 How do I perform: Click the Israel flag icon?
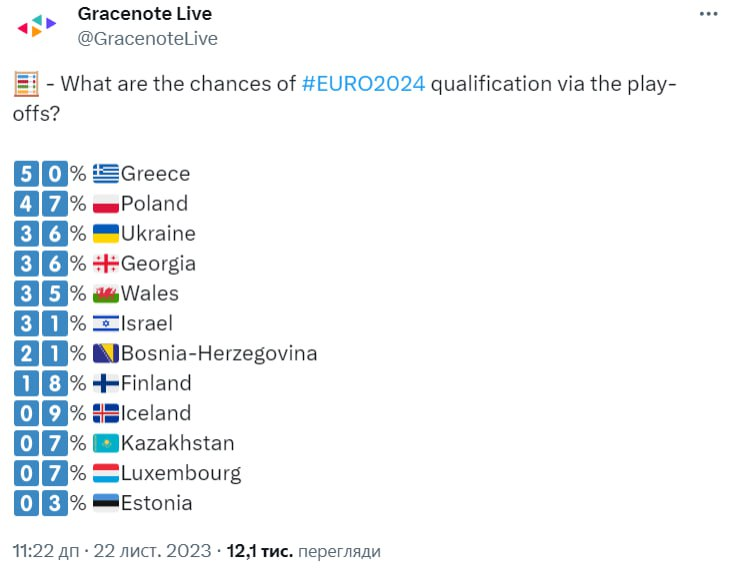coord(105,324)
